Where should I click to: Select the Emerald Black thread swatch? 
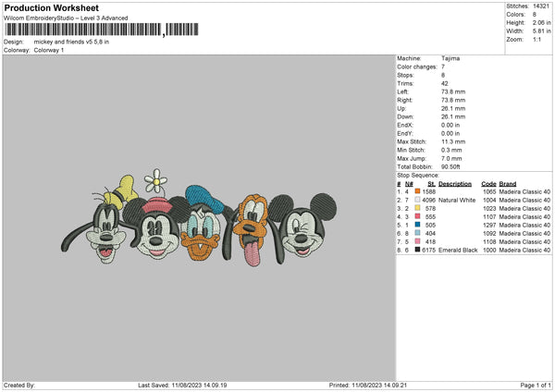[x=418, y=250]
